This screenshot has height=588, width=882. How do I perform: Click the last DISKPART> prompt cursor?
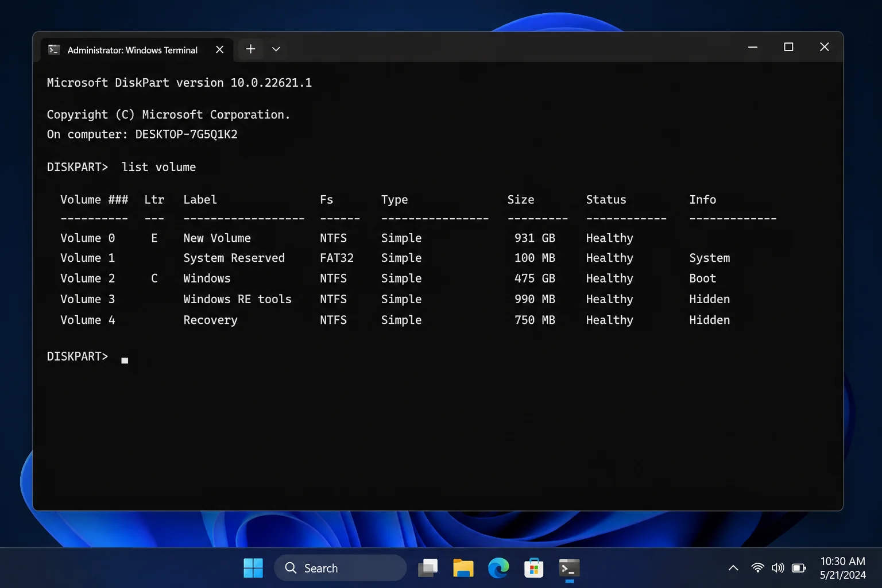click(125, 360)
